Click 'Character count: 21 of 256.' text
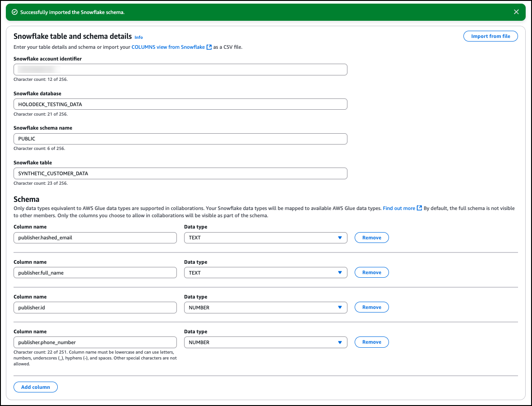The height and width of the screenshot is (406, 532). [41, 114]
